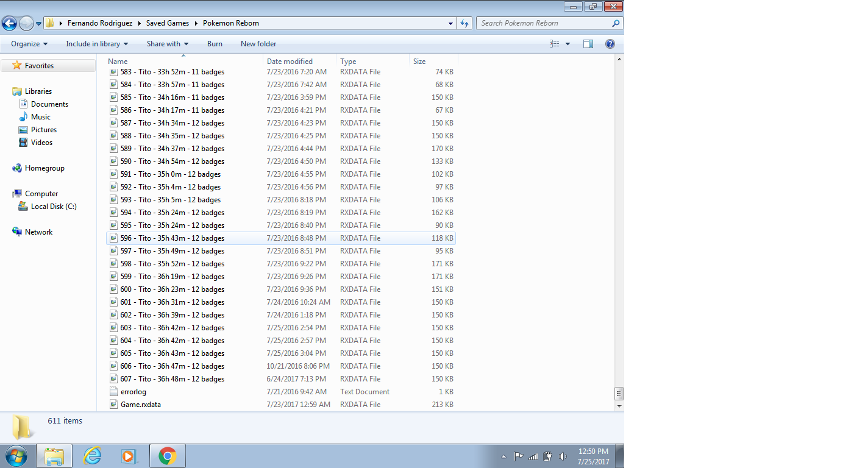Click in the Search Pokemon Reborn field

click(544, 23)
